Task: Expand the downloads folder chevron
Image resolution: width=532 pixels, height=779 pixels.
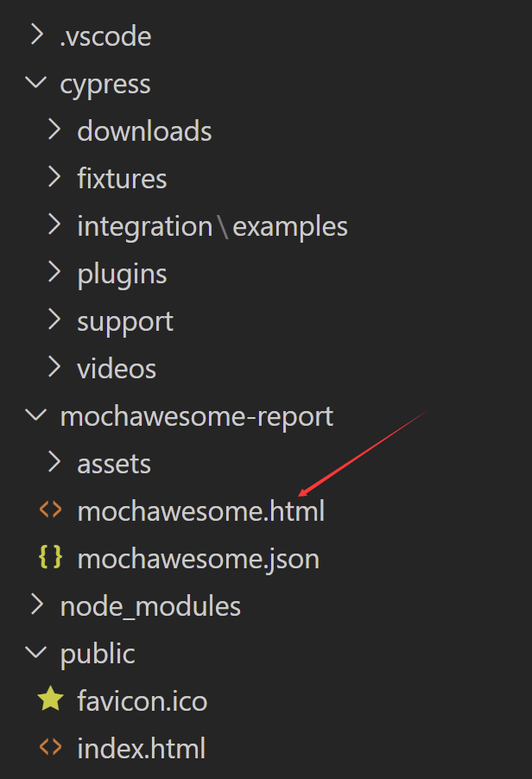Action: pyautogui.click(x=54, y=130)
